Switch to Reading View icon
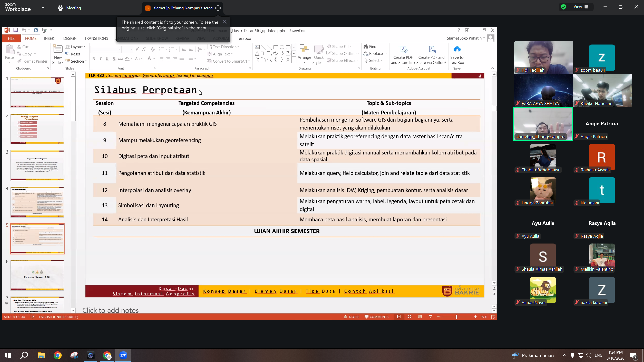 [420, 317]
